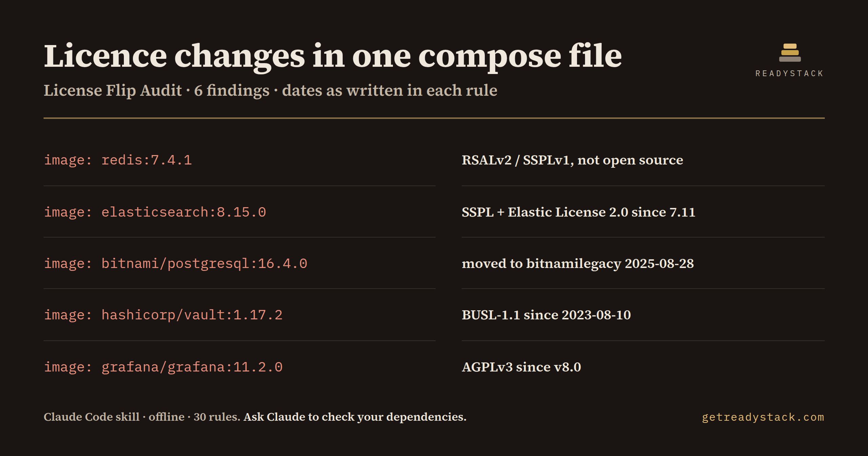Click the gold divider line below subtitle

coord(434,118)
